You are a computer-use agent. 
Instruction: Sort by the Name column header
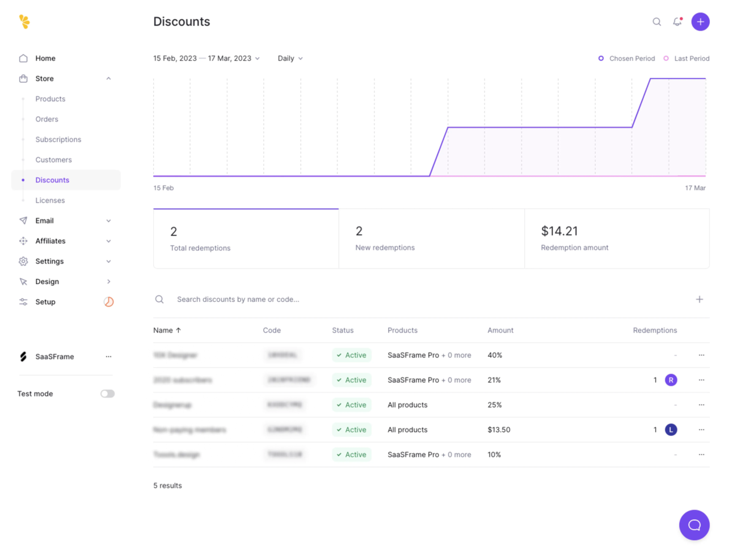pyautogui.click(x=165, y=330)
